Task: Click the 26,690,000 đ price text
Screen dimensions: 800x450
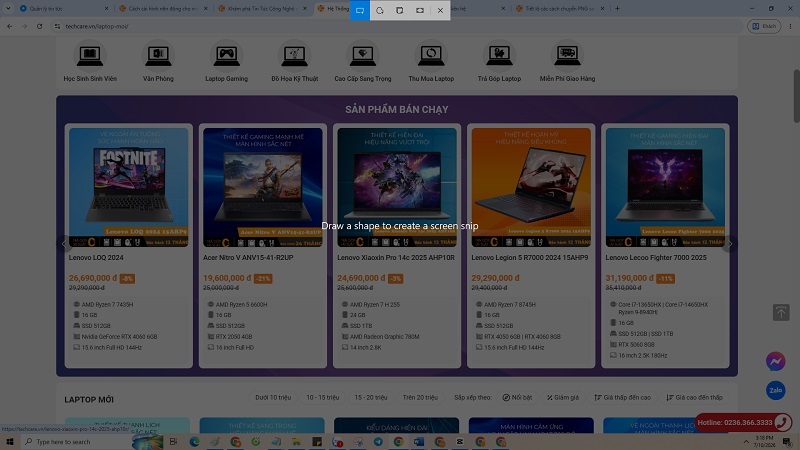Action: click(x=93, y=278)
